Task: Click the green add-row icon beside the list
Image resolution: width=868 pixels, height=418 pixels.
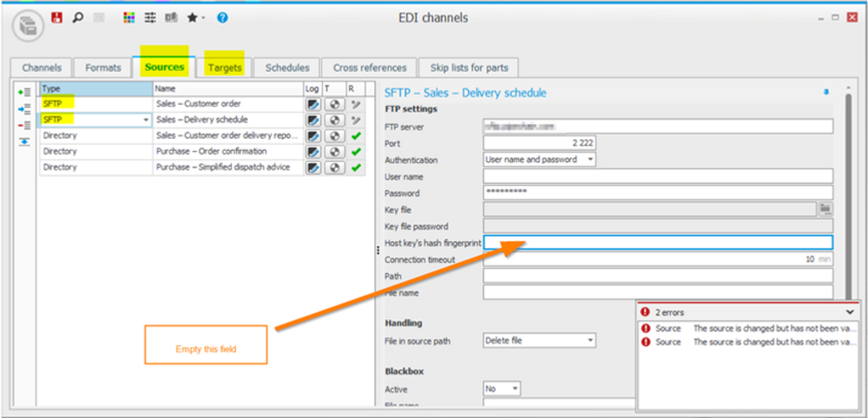Action: [25, 91]
